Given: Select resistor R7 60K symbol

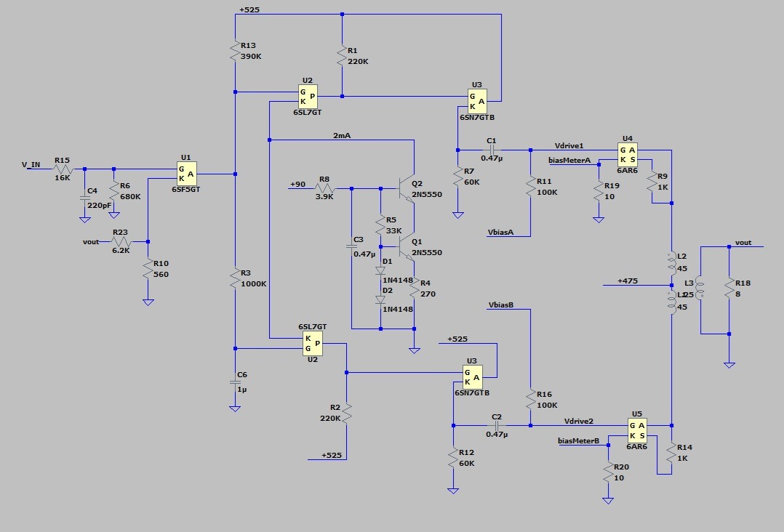Looking at the screenshot, I should (458, 177).
